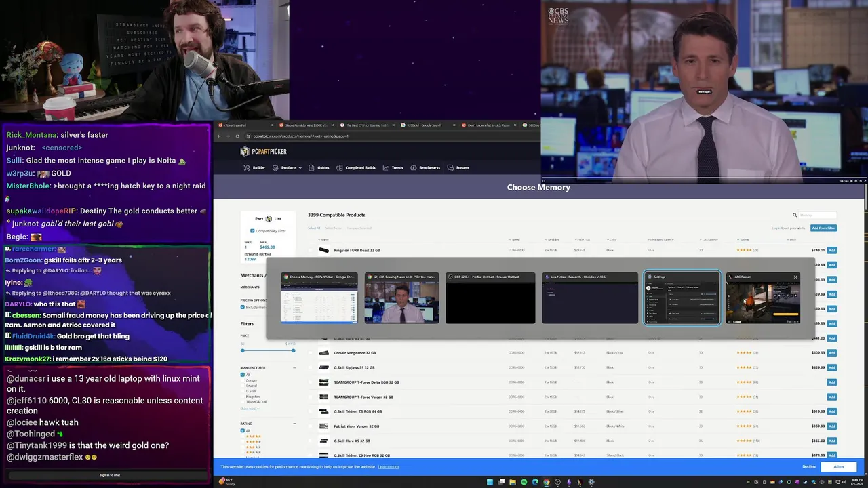Click Select All link above product list

pyautogui.click(x=314, y=228)
